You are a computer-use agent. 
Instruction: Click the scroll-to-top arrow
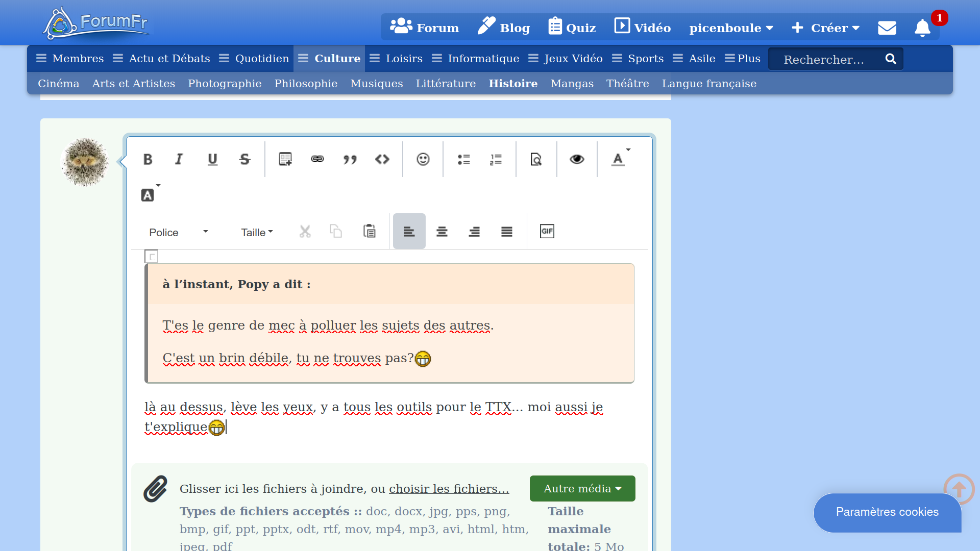(959, 489)
